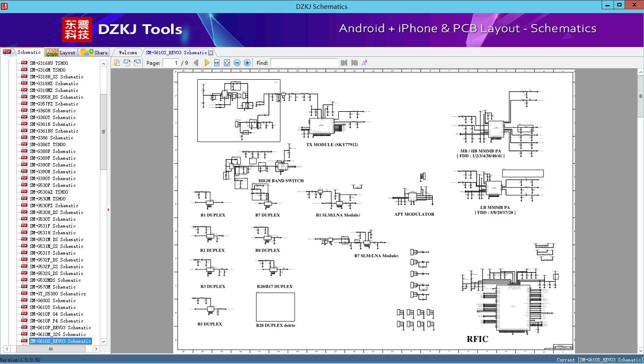
Task: Select SM-G600S Schematic in the tree
Action: point(53,300)
